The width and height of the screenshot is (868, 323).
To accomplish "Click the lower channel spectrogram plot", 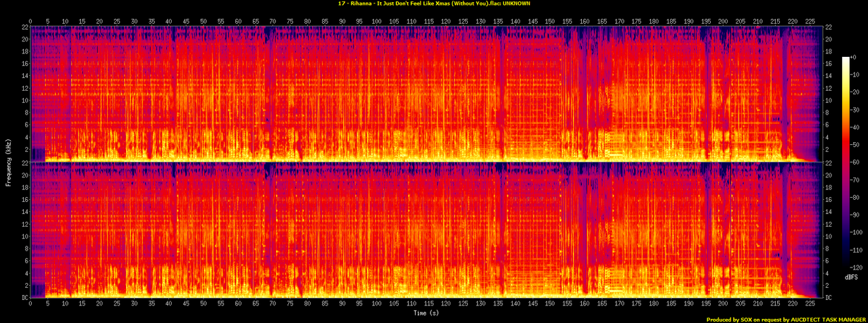I will (x=427, y=230).
